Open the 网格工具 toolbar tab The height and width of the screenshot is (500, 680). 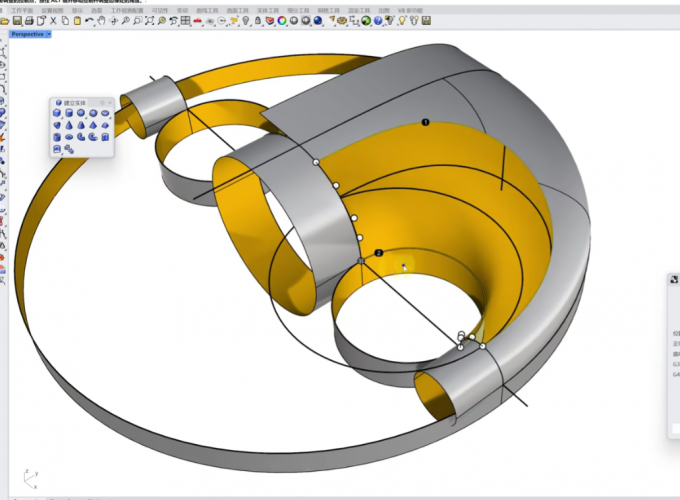pos(328,10)
